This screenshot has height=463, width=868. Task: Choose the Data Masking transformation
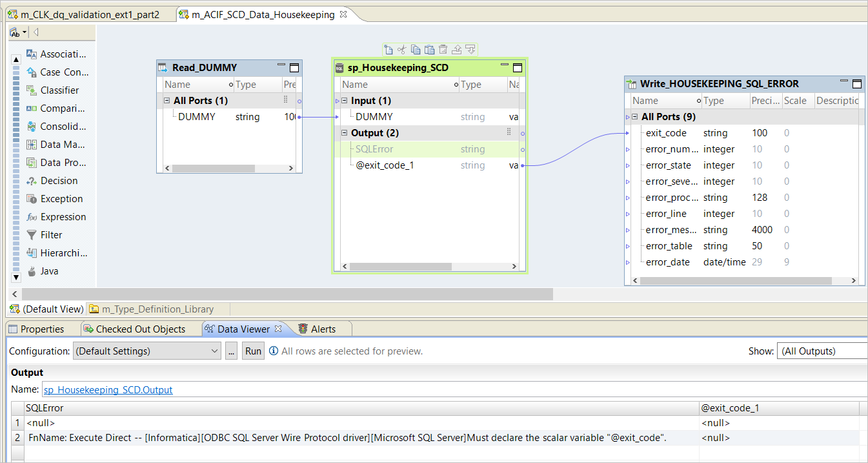[x=56, y=145]
